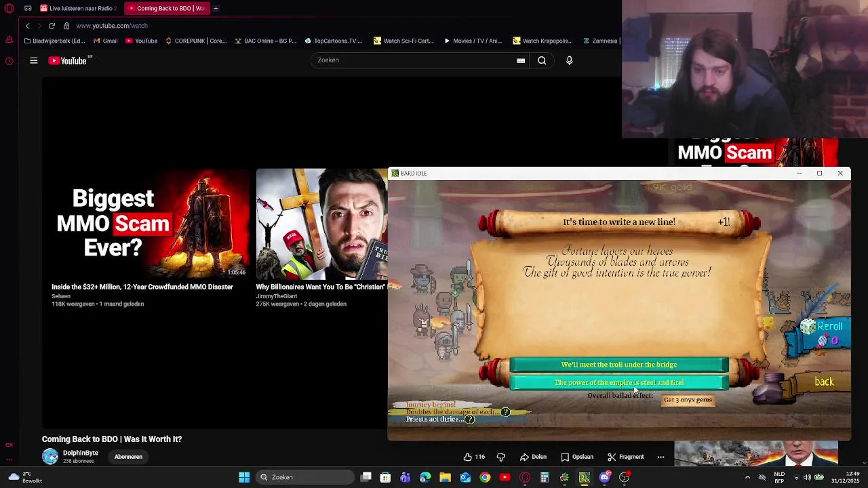Open the Bladwijzerbalk bookmarks folder
This screenshot has height=488, width=868.
click(54, 41)
